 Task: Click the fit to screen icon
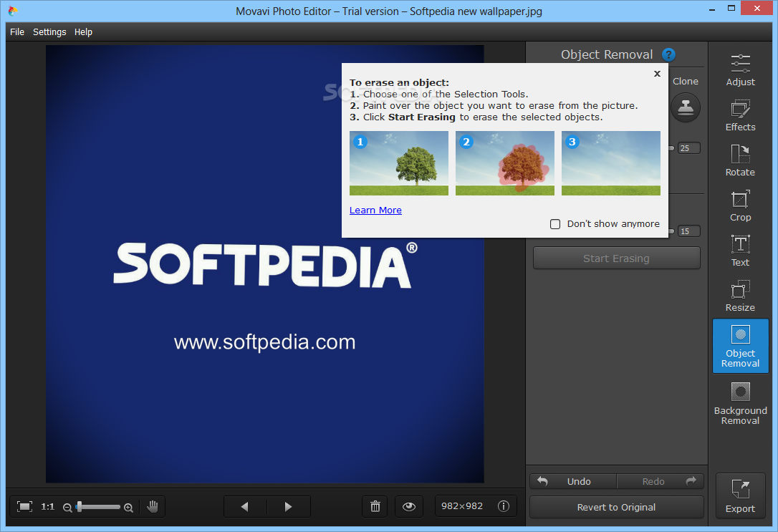24,506
